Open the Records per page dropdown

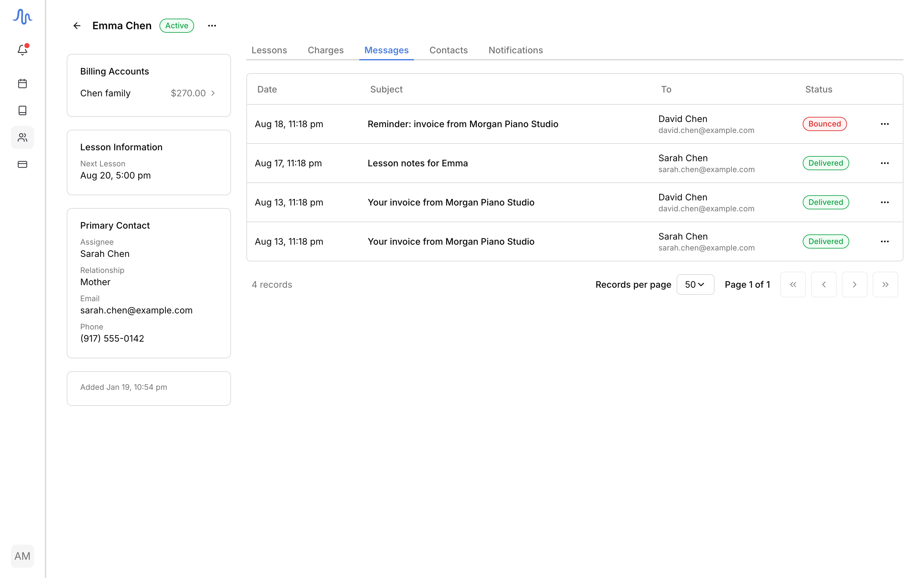(695, 285)
